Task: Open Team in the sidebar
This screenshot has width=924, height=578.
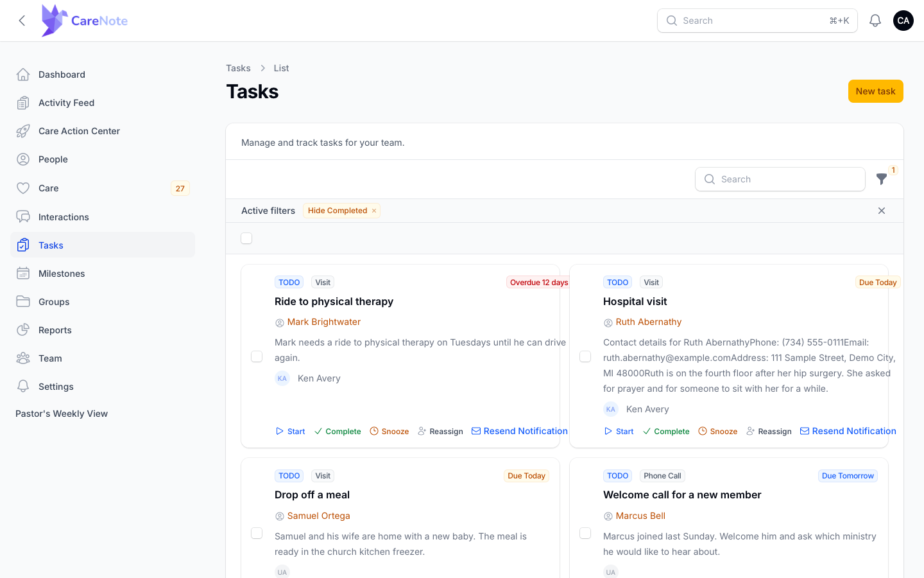Action: [x=103, y=358]
